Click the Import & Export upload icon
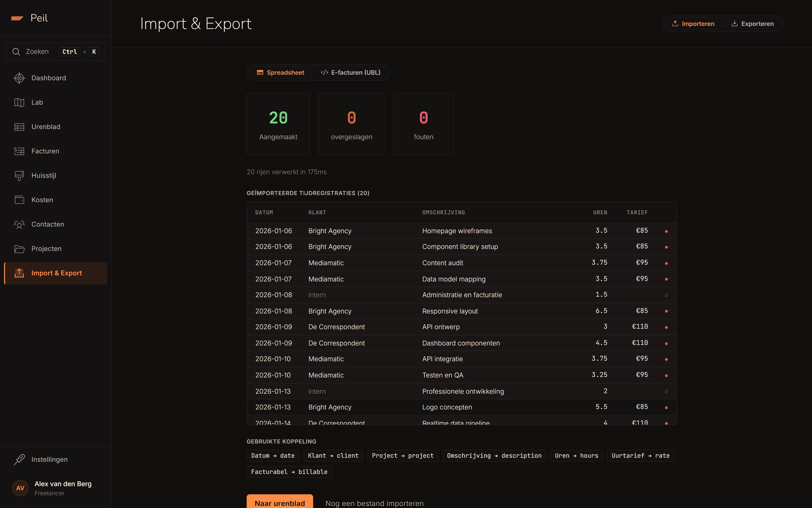The height and width of the screenshot is (508, 812). [x=19, y=273]
